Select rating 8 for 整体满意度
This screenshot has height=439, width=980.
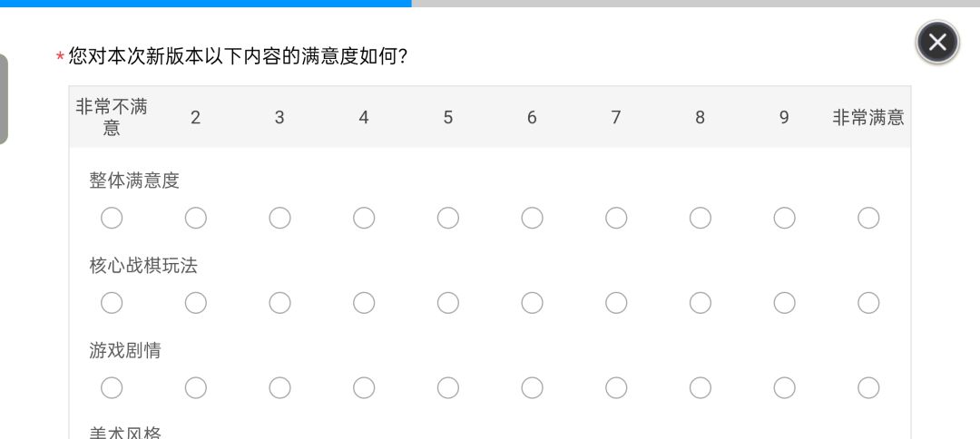click(x=700, y=218)
